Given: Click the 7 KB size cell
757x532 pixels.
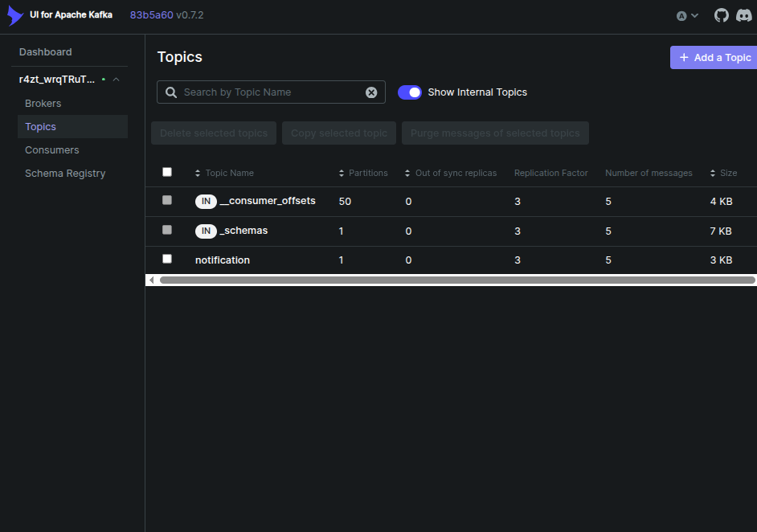Looking at the screenshot, I should click(721, 231).
